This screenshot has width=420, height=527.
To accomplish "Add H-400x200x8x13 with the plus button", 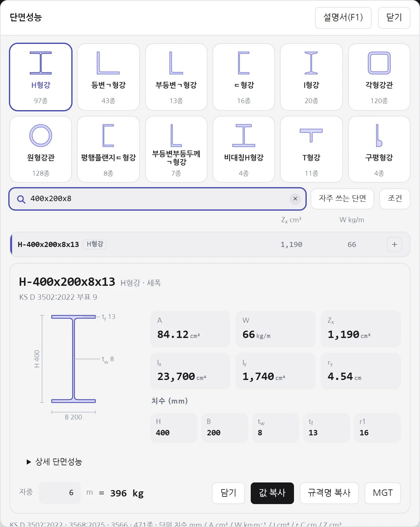I will [x=395, y=244].
